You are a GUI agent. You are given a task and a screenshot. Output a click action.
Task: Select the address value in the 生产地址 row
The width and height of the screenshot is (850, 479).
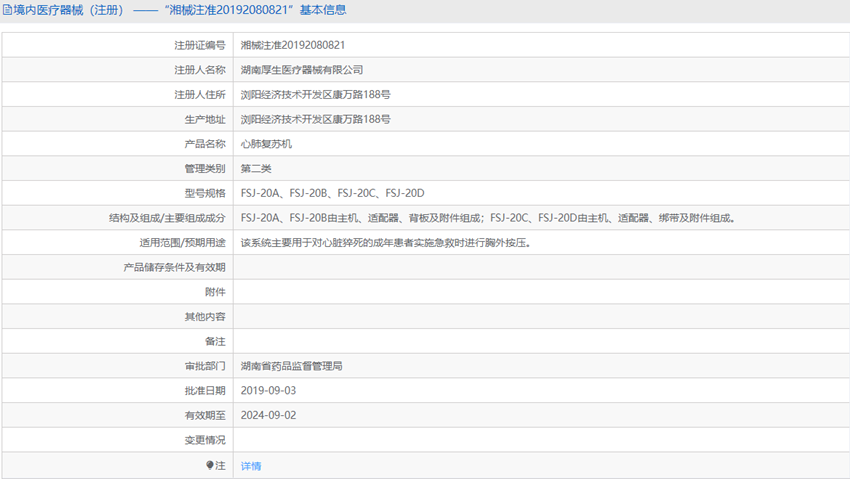coord(315,119)
